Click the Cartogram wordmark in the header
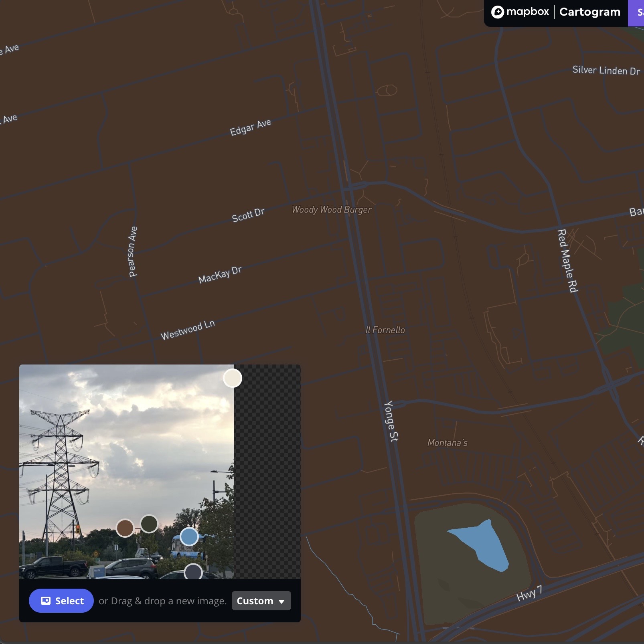The height and width of the screenshot is (644, 644). click(x=589, y=12)
